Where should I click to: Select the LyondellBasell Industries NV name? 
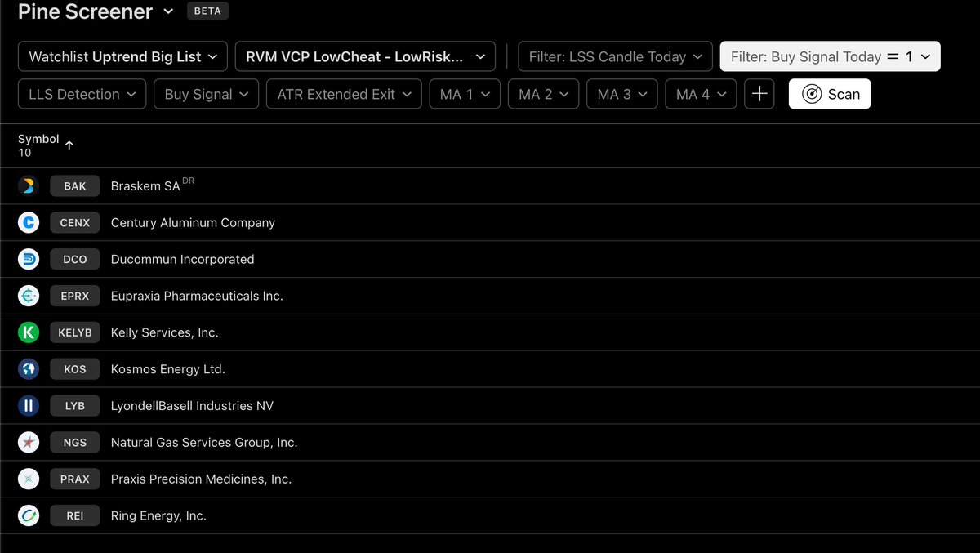coord(192,406)
